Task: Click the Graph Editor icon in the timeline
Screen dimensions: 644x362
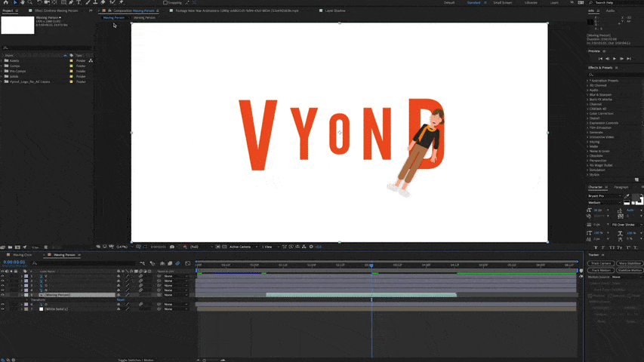Action: point(188,263)
